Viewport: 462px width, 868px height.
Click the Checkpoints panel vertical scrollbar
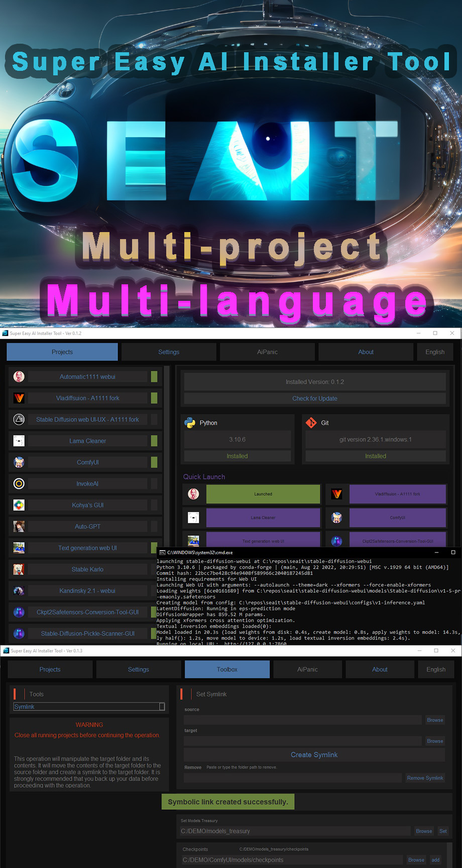(449, 855)
